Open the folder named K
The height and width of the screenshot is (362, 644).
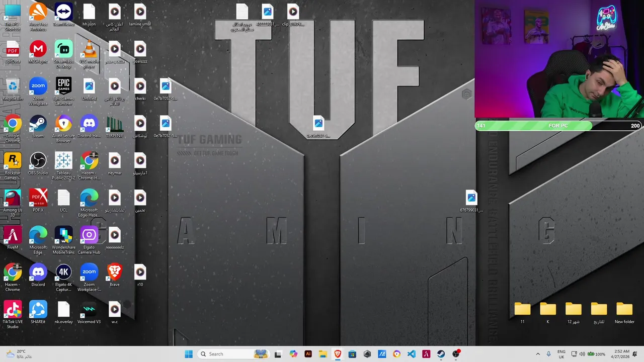(x=548, y=313)
